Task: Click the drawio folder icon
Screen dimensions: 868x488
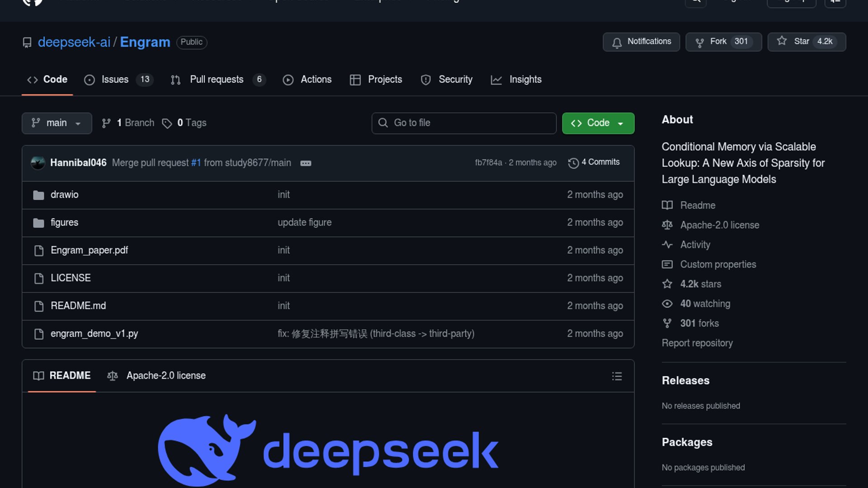Action: (39, 195)
